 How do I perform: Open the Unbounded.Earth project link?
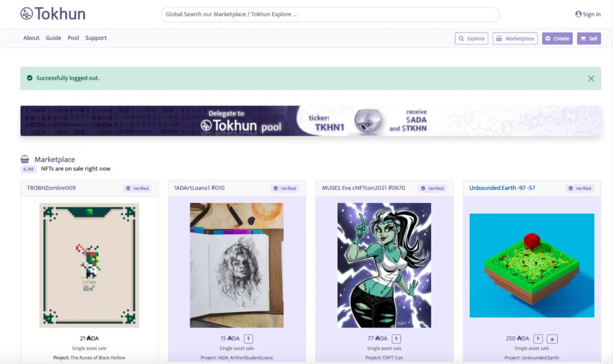click(x=540, y=357)
